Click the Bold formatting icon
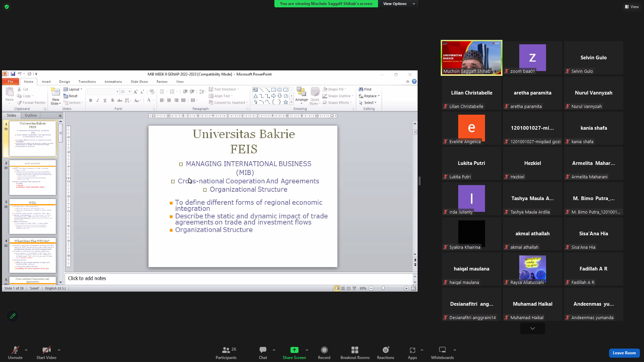The width and height of the screenshot is (644, 362). pyautogui.click(x=91, y=100)
